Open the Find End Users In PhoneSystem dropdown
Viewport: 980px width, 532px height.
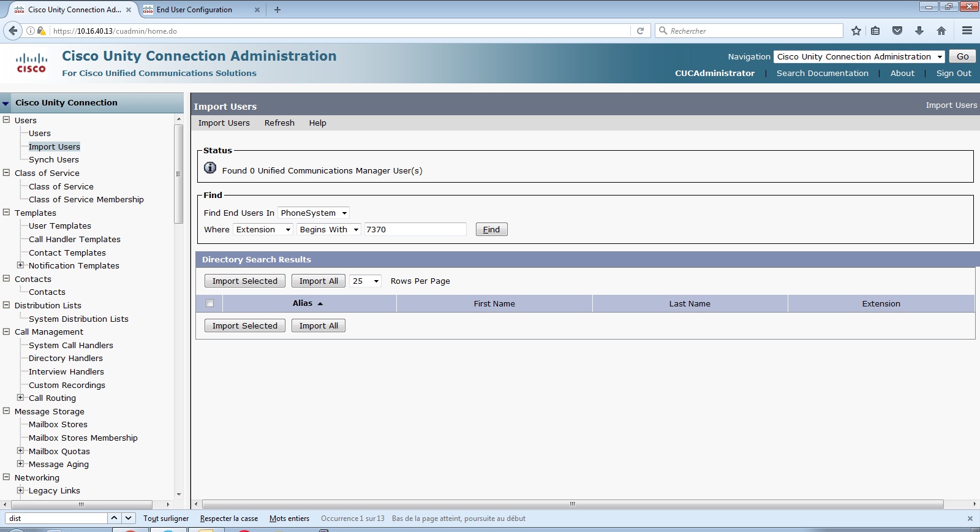point(314,213)
